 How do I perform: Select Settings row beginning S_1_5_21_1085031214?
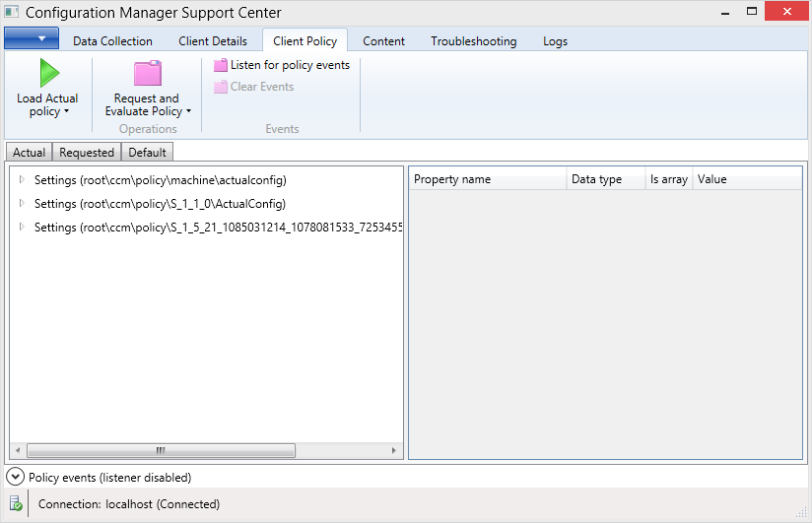click(x=218, y=228)
